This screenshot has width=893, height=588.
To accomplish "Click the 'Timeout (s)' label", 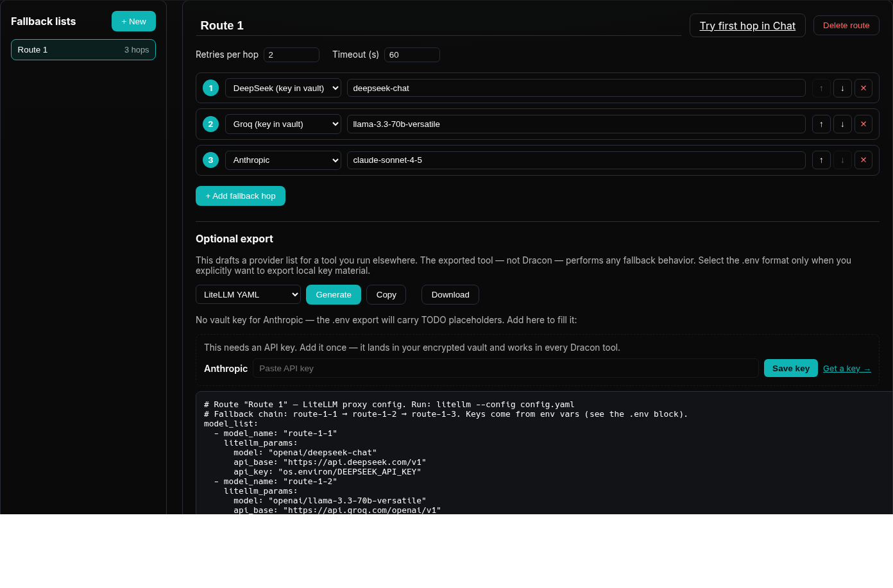I will point(355,55).
